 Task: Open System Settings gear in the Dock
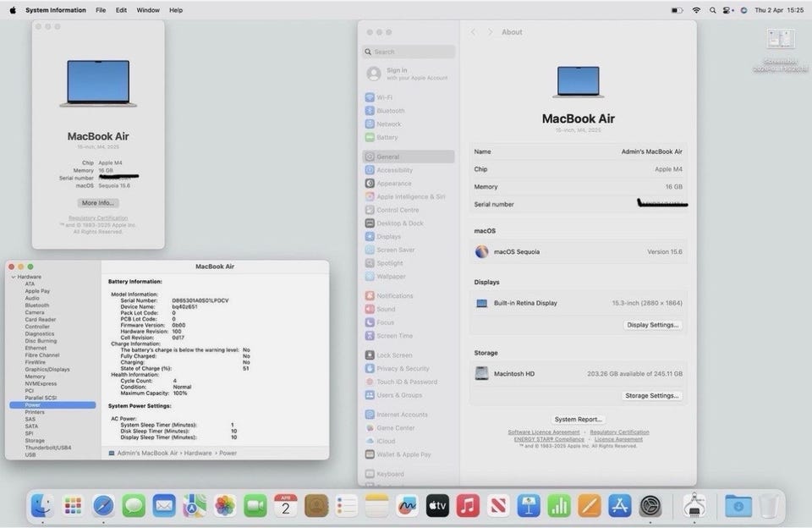pyautogui.click(x=650, y=505)
